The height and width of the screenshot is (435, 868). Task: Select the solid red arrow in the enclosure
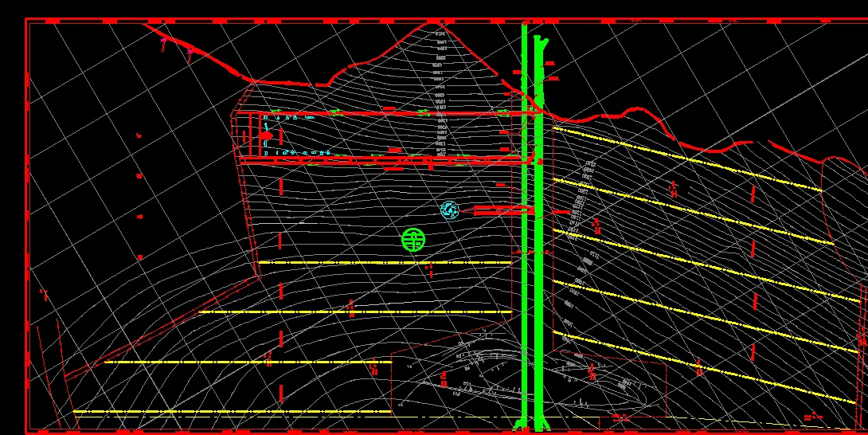[x=266, y=135]
